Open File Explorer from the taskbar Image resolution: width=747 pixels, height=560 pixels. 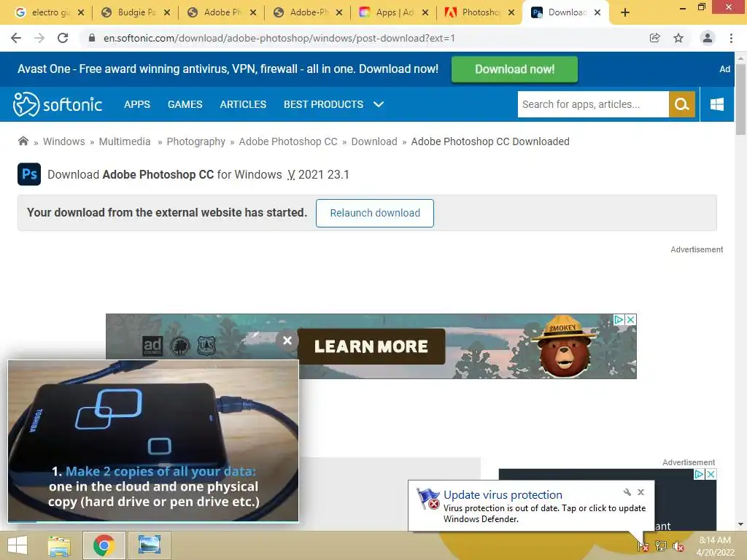click(59, 545)
